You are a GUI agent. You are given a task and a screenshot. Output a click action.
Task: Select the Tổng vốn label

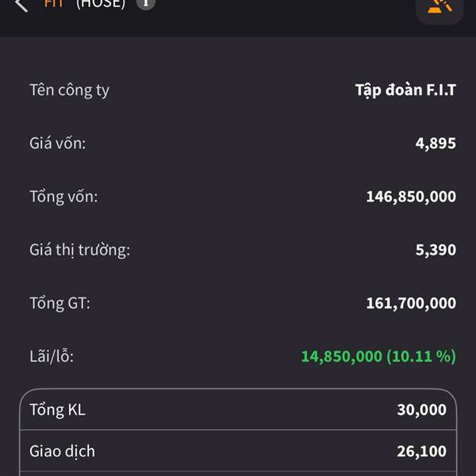point(63,197)
